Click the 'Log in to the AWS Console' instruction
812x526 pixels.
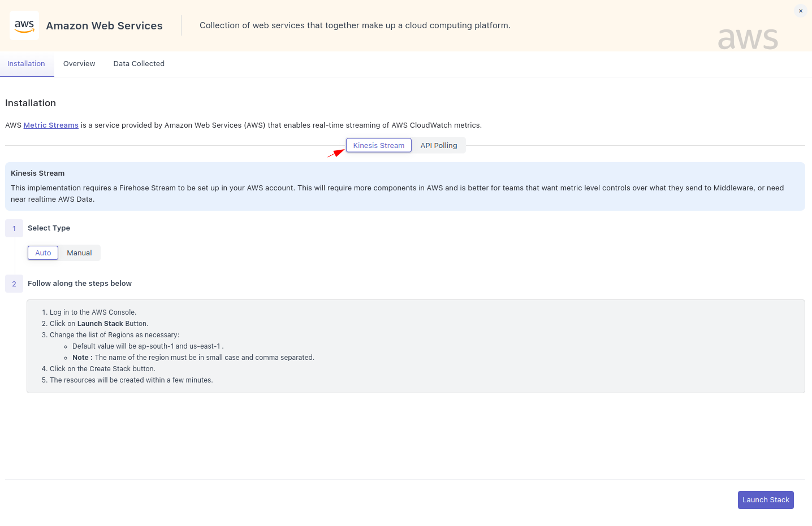(93, 312)
